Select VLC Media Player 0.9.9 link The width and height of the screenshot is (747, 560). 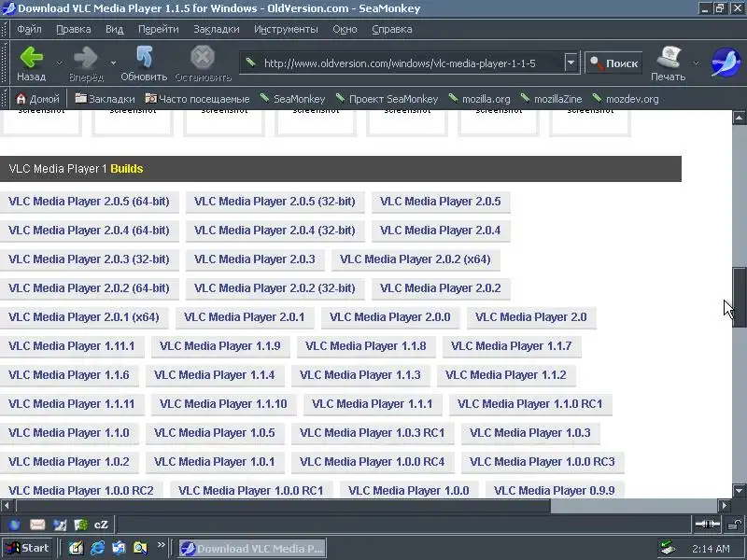coord(555,491)
